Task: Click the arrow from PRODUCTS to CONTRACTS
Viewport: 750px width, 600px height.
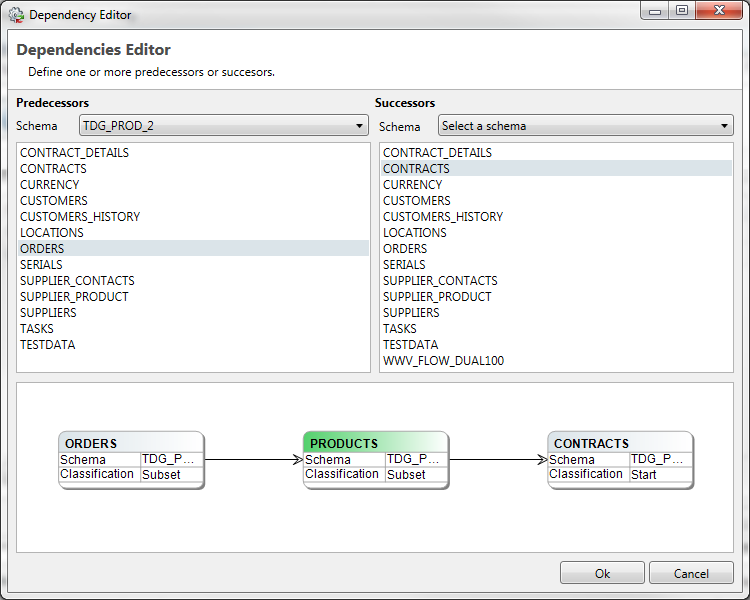Action: pyautogui.click(x=498, y=460)
